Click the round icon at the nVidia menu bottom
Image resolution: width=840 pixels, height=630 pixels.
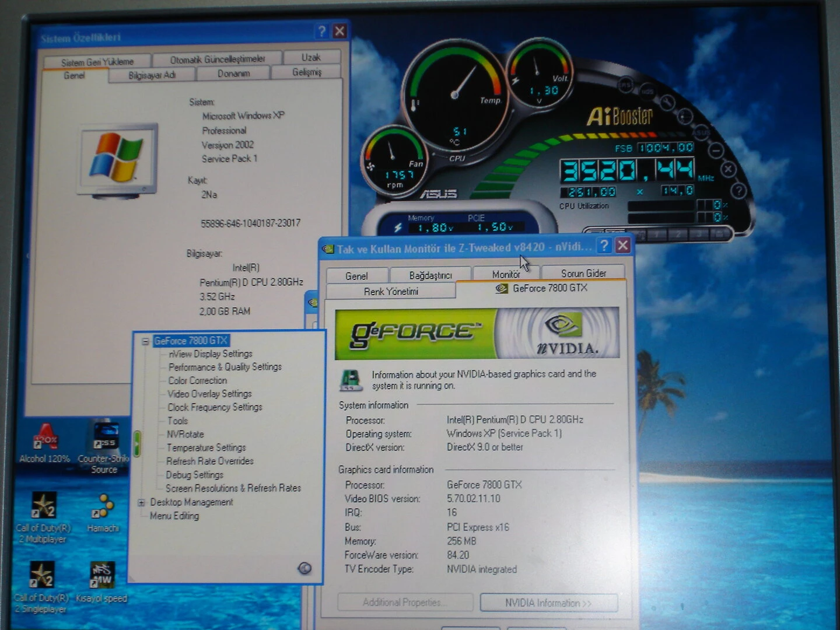tap(304, 568)
